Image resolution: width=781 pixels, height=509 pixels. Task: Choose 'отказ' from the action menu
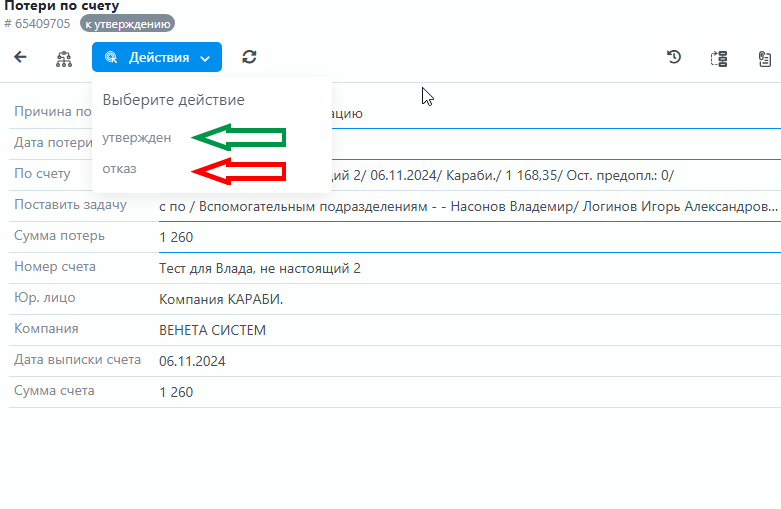click(120, 169)
